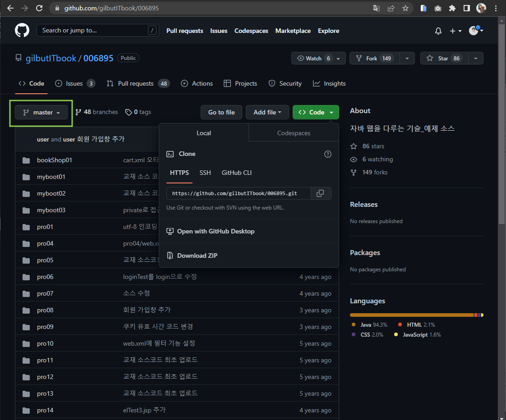The width and height of the screenshot is (506, 420).
Task: Open the plus create-new menu
Action: coord(455,31)
